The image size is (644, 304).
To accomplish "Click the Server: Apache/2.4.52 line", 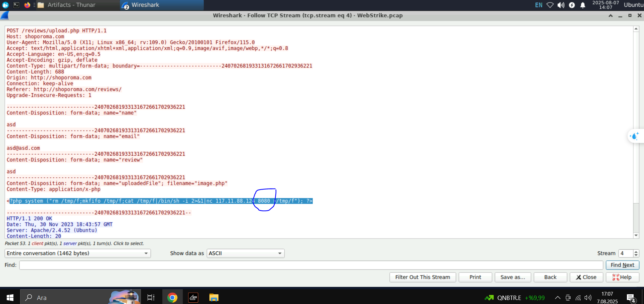I will click(52, 230).
